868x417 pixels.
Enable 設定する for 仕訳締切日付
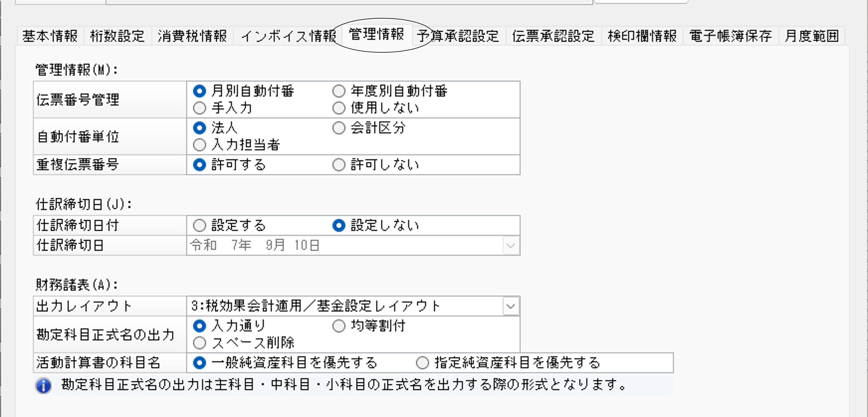(x=199, y=225)
